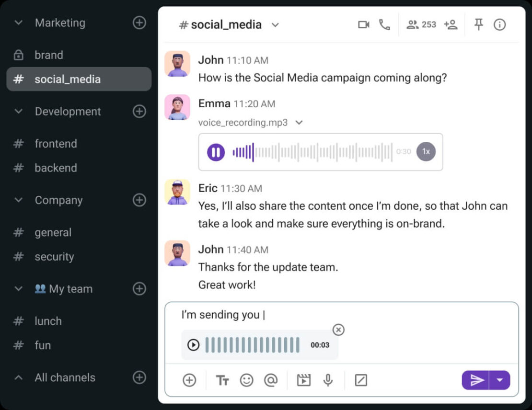Viewport: 532px width, 410px height.
Task: Start a voice call with phone icon
Action: coord(384,25)
